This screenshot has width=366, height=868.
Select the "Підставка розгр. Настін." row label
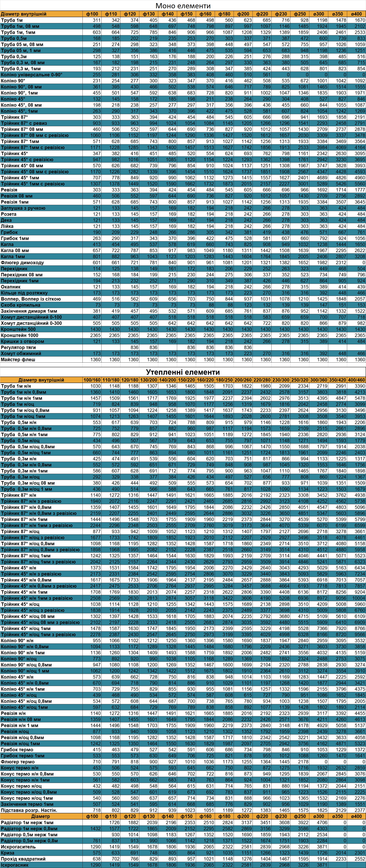[29, 811]
